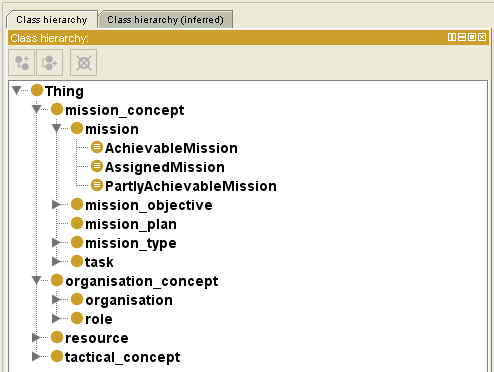The image size is (494, 372).
Task: Click the defined-class icon beside AchievableMission
Action: click(97, 147)
